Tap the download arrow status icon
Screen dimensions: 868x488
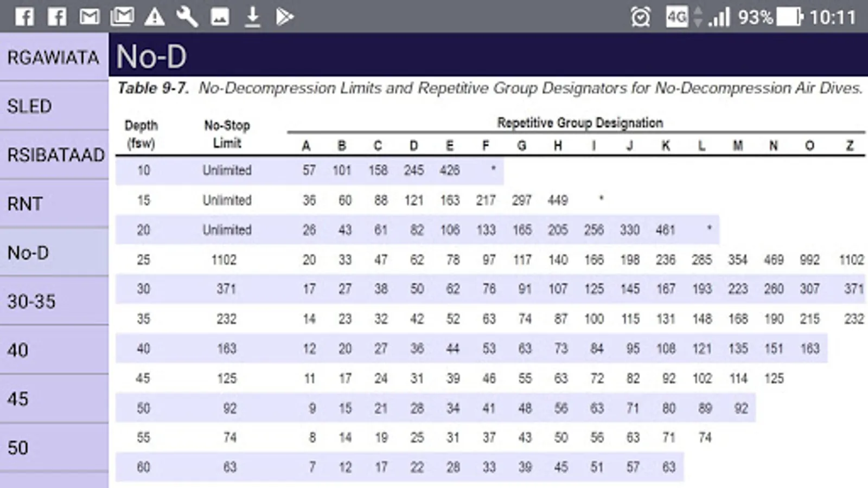click(252, 17)
